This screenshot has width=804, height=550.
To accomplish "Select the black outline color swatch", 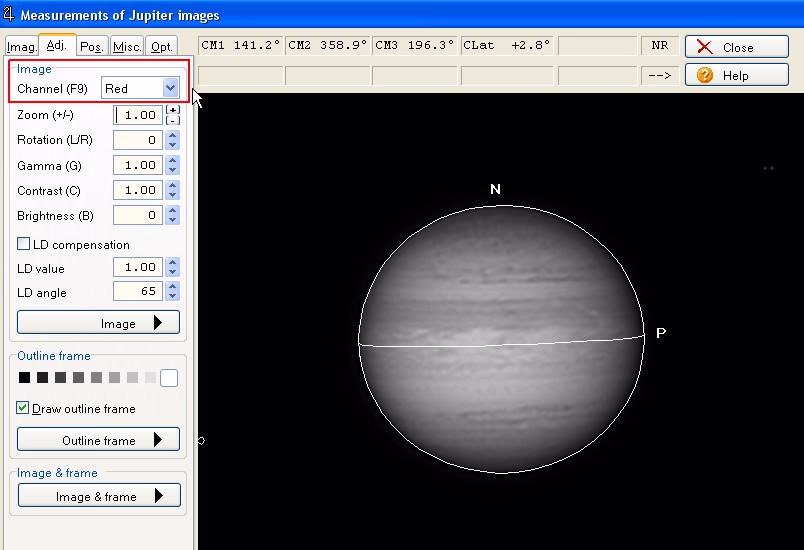I will [24, 377].
